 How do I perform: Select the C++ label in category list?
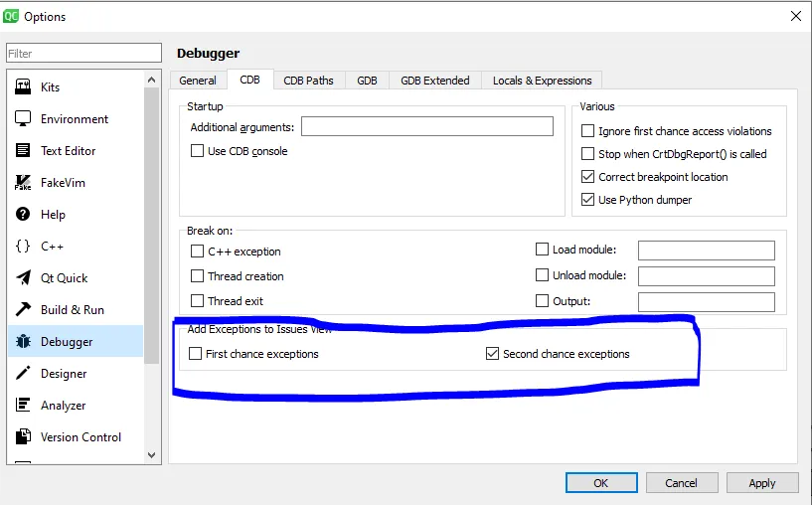[x=53, y=246]
